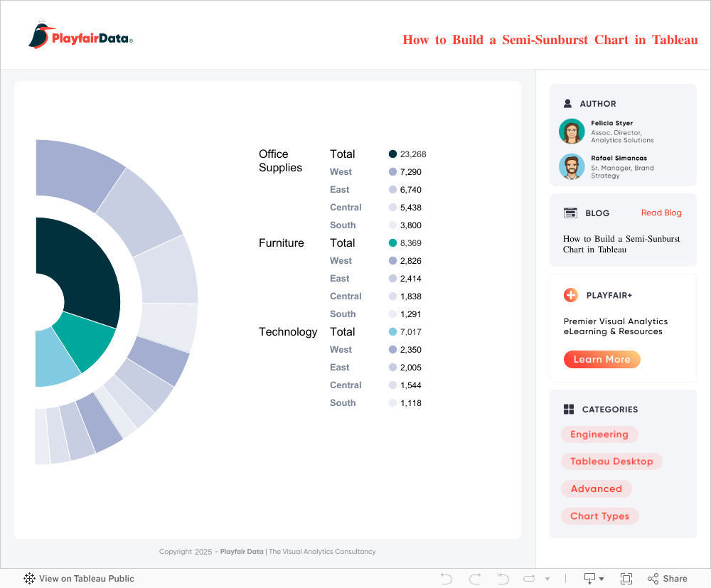711x588 pixels.
Task: Click the Undo icon in the toolbar
Action: click(447, 579)
